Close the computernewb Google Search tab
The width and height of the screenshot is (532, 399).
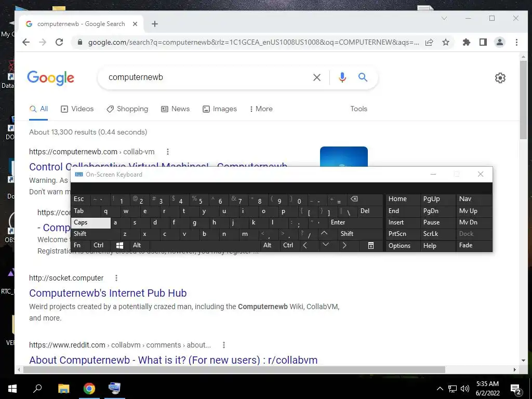135,24
